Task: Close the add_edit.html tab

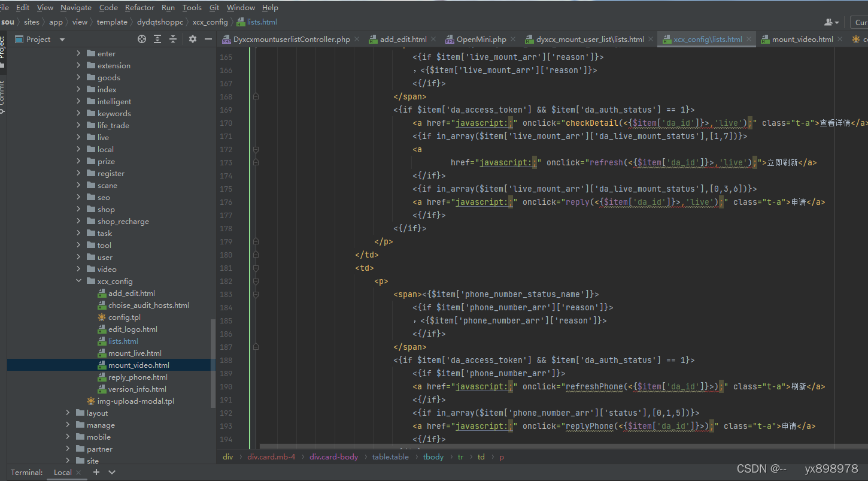Action: [x=434, y=40]
